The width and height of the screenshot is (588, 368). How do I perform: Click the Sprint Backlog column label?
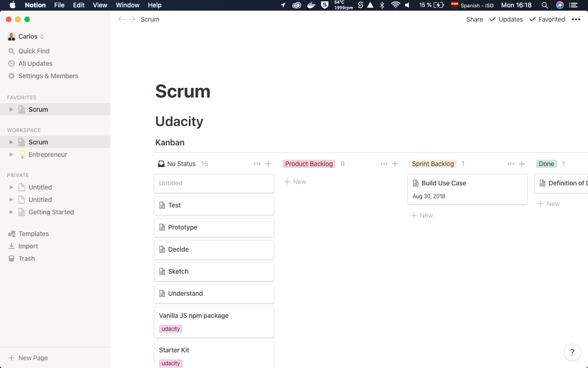click(x=433, y=164)
